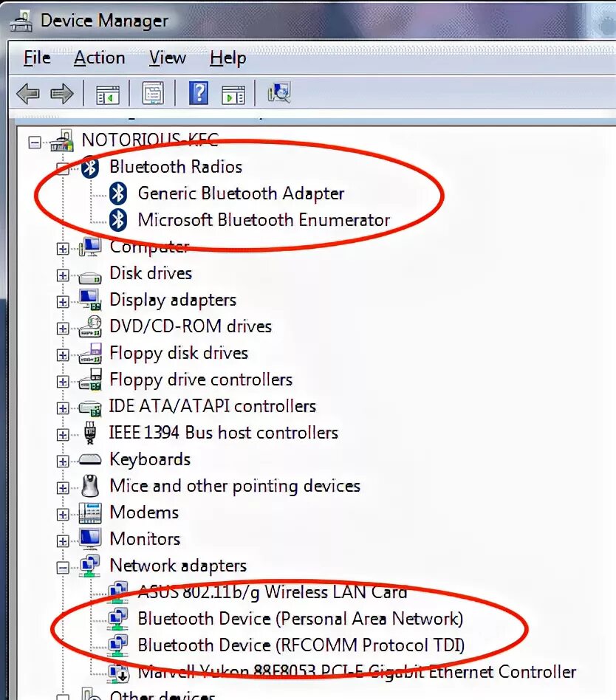Open the View menu
This screenshot has height=700, width=616.
(168, 58)
